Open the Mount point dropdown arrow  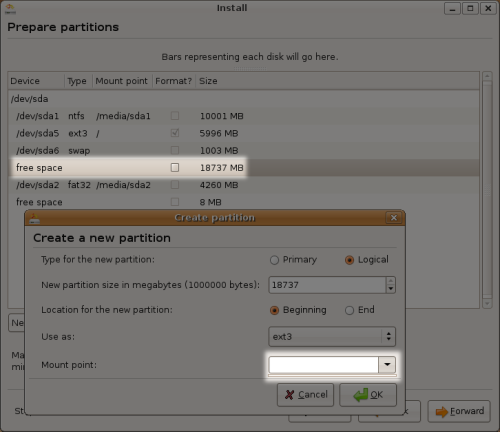pyautogui.click(x=387, y=365)
